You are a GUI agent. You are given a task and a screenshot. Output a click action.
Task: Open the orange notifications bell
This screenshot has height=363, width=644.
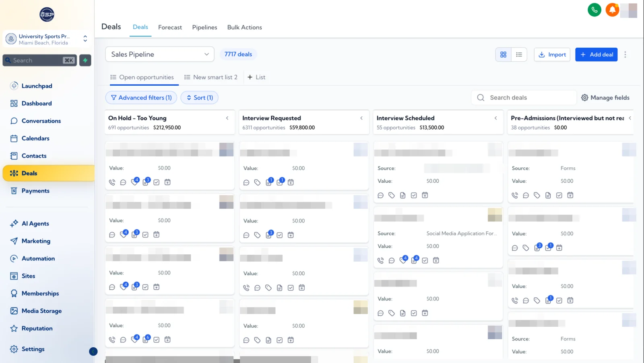[x=612, y=10]
